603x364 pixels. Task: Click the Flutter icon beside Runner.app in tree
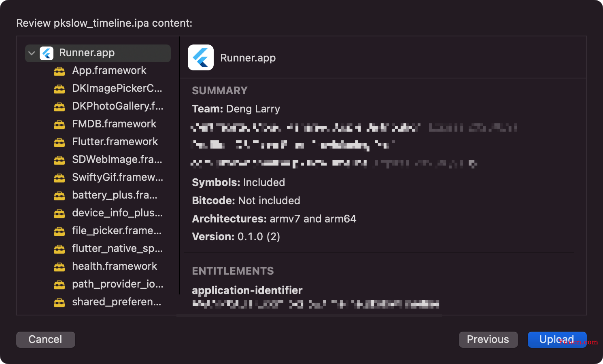(x=47, y=53)
